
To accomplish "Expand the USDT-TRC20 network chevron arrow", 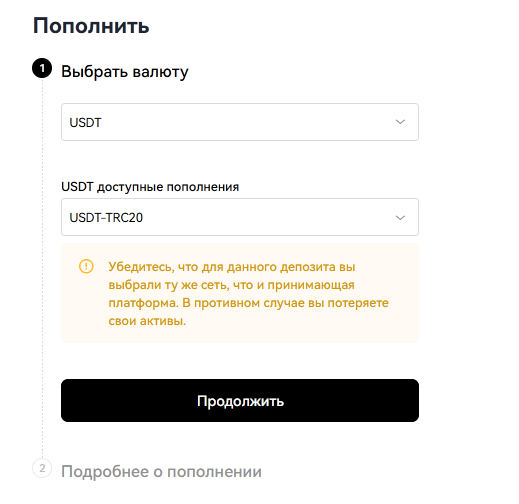I will 400,218.
